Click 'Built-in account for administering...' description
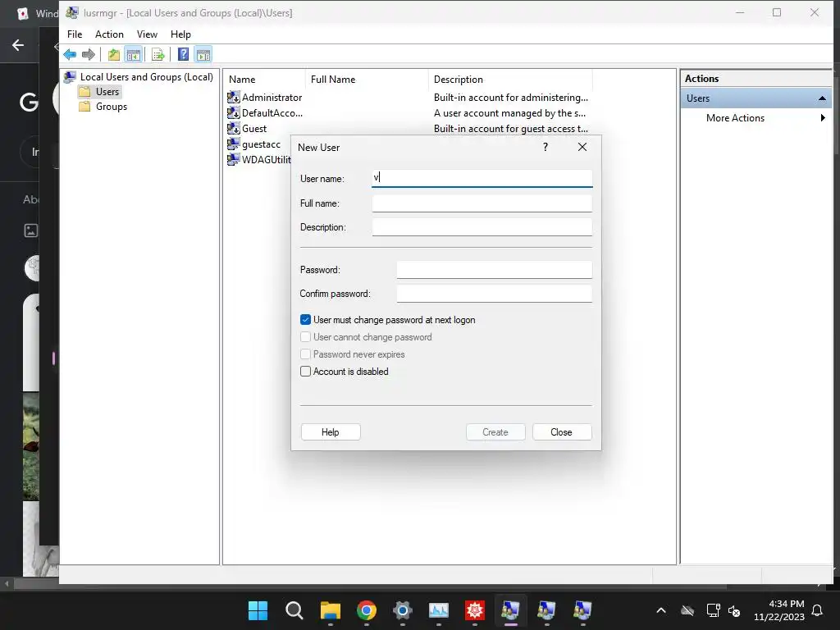Screen dimensions: 840x630 tap(510, 98)
